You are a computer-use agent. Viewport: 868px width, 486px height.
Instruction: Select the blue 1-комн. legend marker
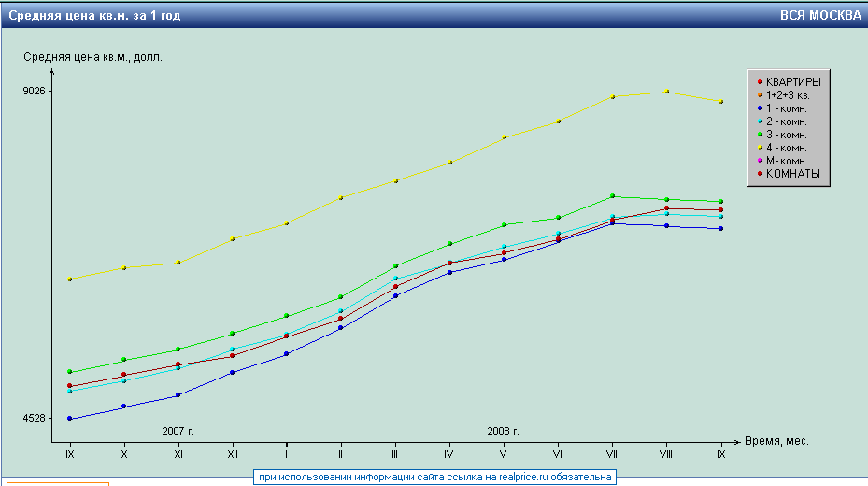[761, 108]
